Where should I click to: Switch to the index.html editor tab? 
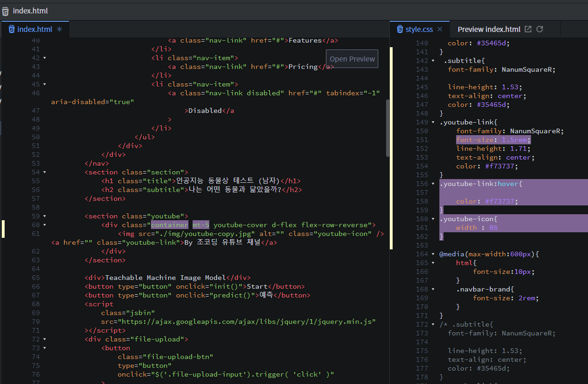tap(35, 29)
